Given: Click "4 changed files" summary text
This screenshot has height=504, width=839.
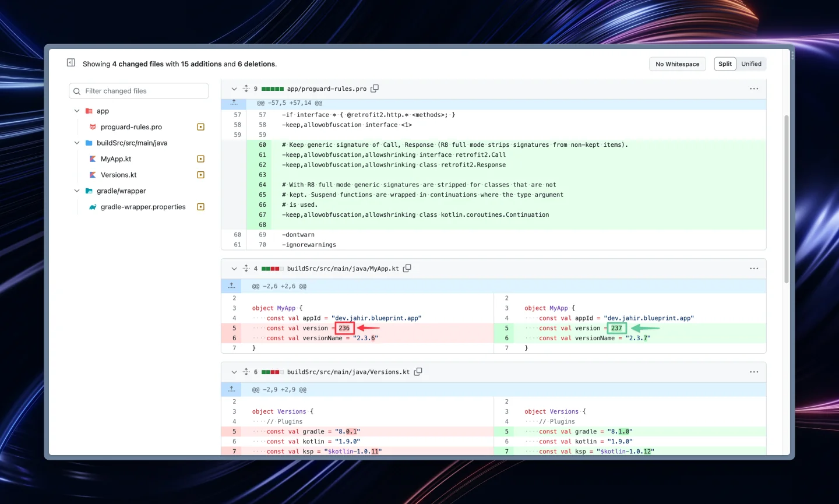Looking at the screenshot, I should tap(138, 64).
